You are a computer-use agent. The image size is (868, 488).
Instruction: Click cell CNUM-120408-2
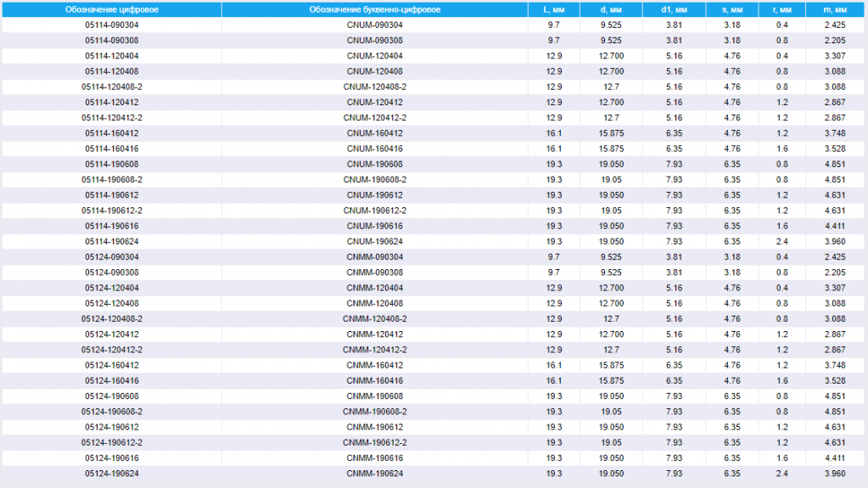point(375,87)
